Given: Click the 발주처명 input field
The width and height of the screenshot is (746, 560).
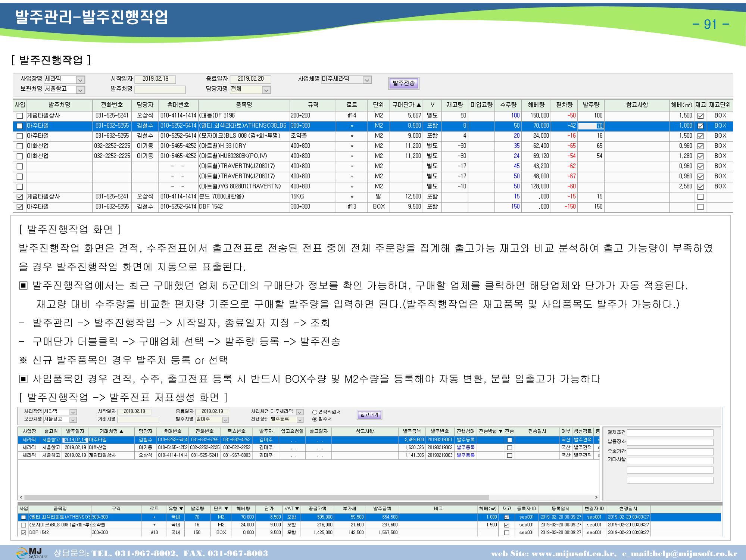Looking at the screenshot, I should click(x=160, y=90).
